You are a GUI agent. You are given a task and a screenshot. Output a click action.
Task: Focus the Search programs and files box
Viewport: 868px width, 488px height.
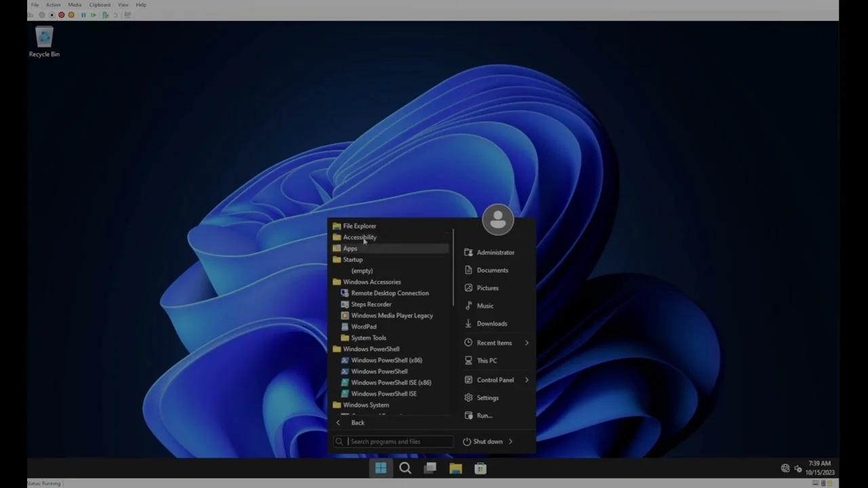tap(393, 441)
